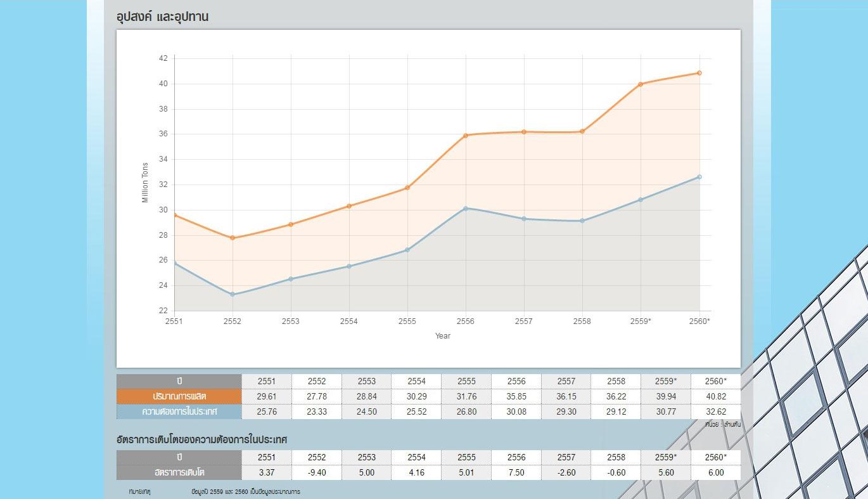Click the orange data point for 2556
Viewport: 868px width, 499px height.
[x=466, y=135]
